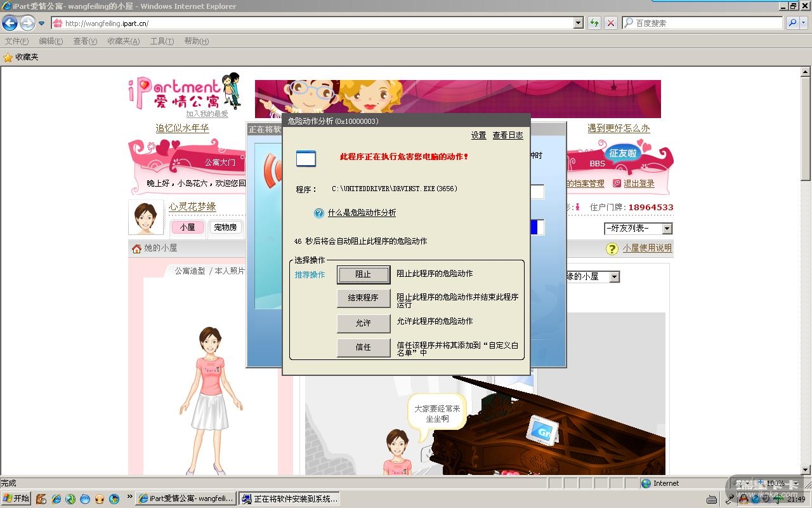Click the 什么是危险动作分析 help link
The height and width of the screenshot is (508, 812).
pos(362,213)
